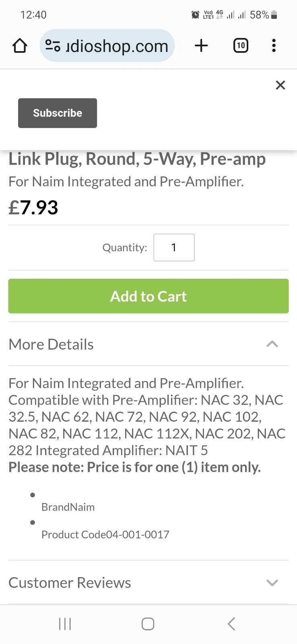297x644 pixels.
Task: Expand the Customer Reviews chevron
Action: [x=272, y=582]
